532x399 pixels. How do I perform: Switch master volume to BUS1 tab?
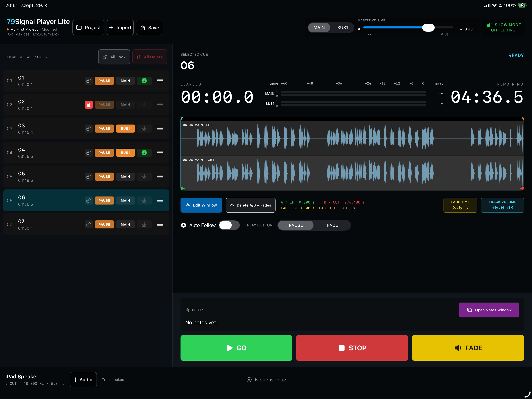coord(342,28)
